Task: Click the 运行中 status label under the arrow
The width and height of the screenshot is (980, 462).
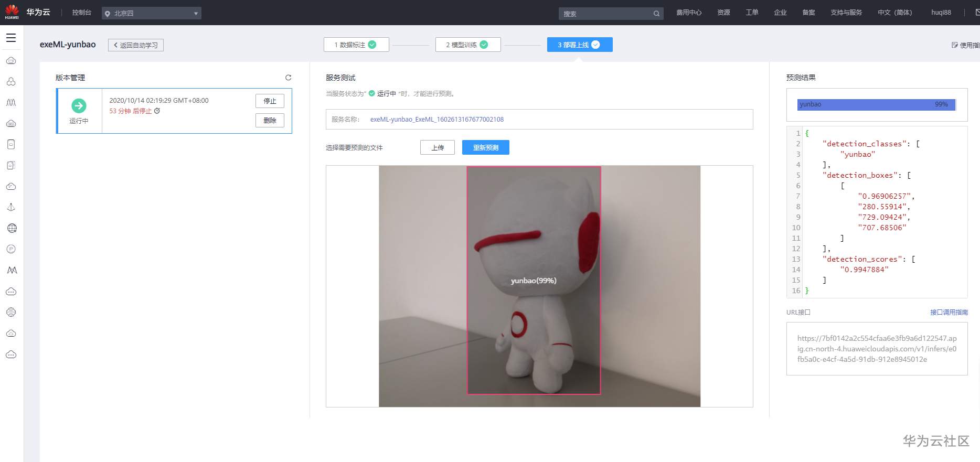Action: [79, 121]
